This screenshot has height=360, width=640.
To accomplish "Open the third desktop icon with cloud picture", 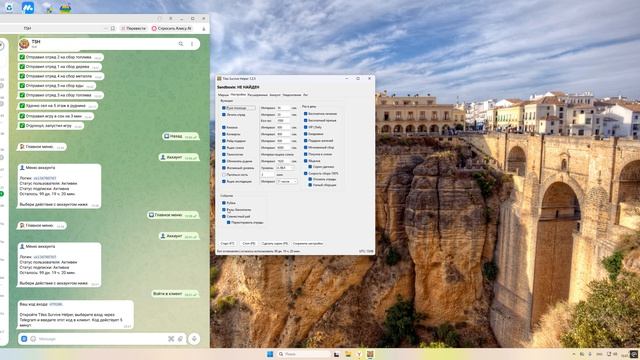I will coord(47,8).
